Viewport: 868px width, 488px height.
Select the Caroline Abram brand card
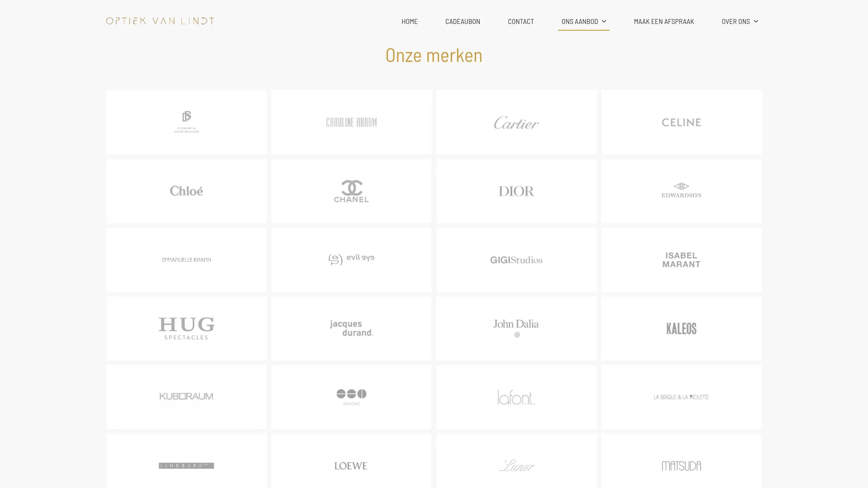[x=351, y=122]
